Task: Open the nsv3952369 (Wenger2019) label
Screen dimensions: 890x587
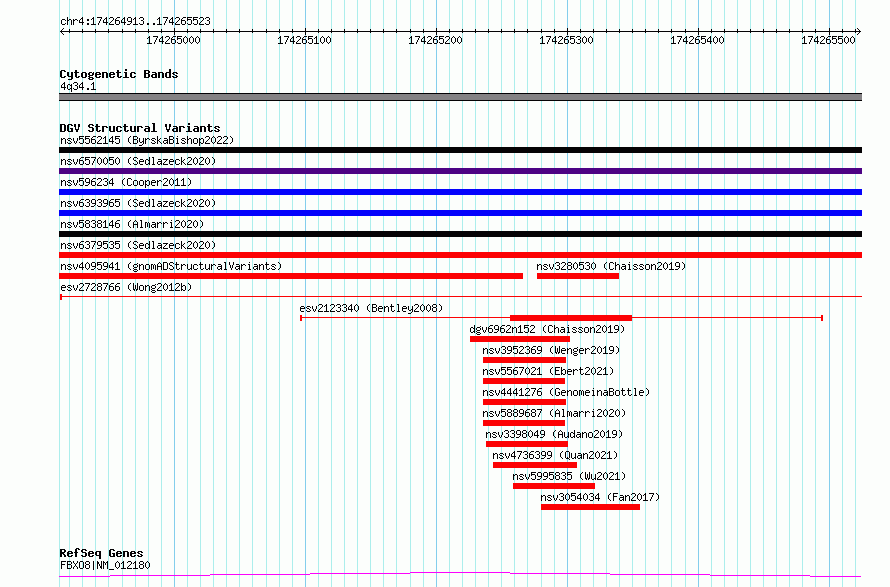Action: coord(551,350)
